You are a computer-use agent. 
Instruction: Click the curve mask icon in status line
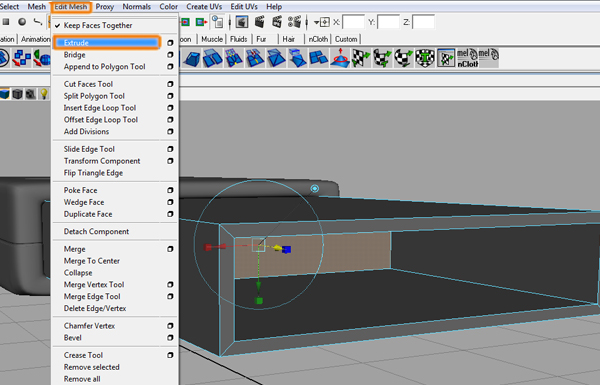click(x=38, y=22)
